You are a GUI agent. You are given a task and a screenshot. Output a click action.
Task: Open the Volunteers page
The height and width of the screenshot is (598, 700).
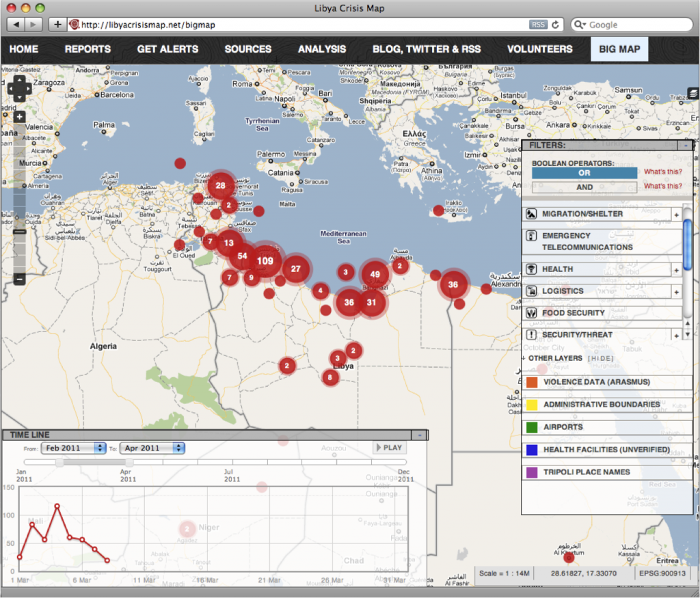tap(540, 49)
